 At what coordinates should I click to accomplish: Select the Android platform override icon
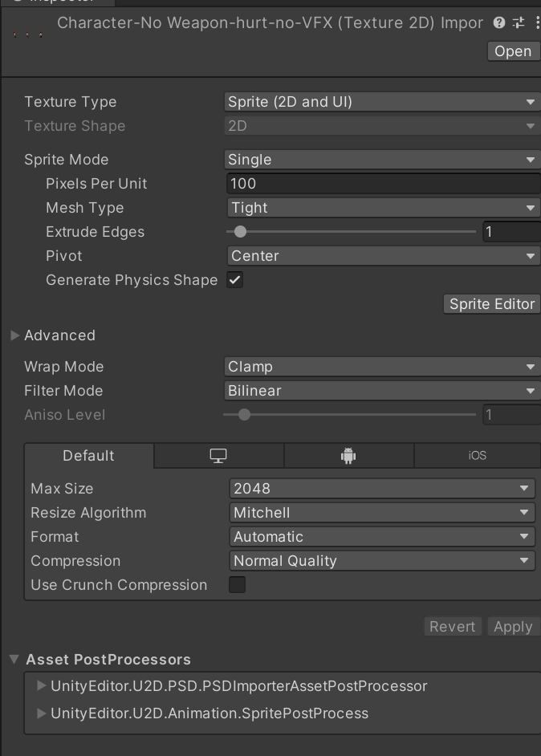tap(348, 455)
